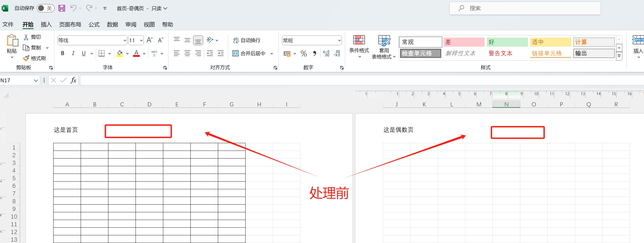Apply the yellow fill color
This screenshot has height=243, width=644.
(120, 53)
